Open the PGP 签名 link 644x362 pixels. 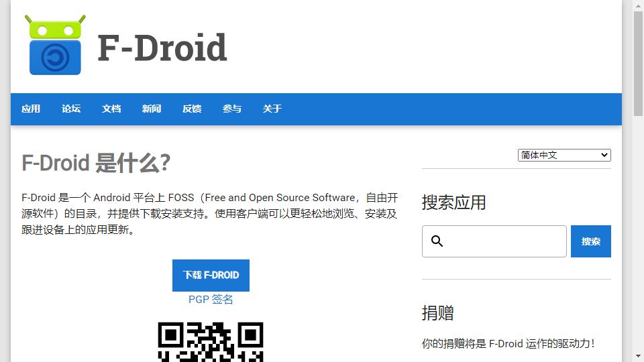pos(211,300)
